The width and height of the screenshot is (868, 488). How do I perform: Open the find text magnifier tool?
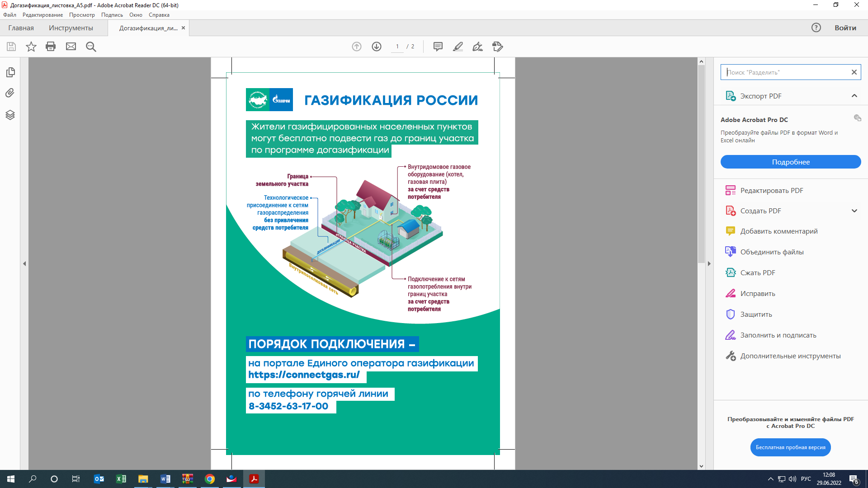coord(91,47)
